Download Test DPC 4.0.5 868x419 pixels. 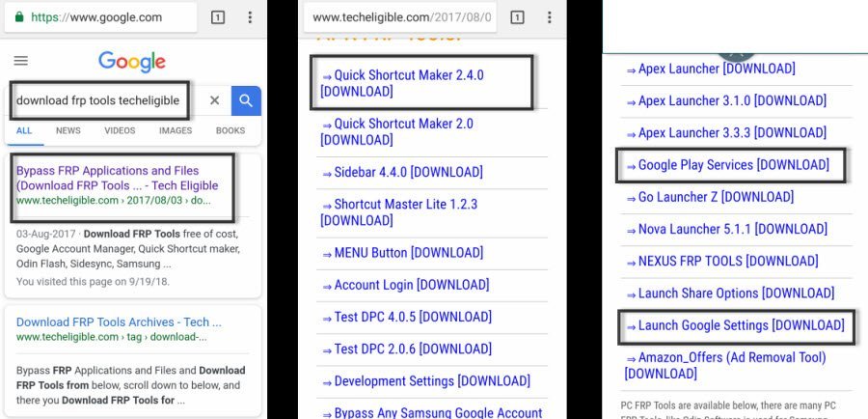pyautogui.click(x=407, y=318)
